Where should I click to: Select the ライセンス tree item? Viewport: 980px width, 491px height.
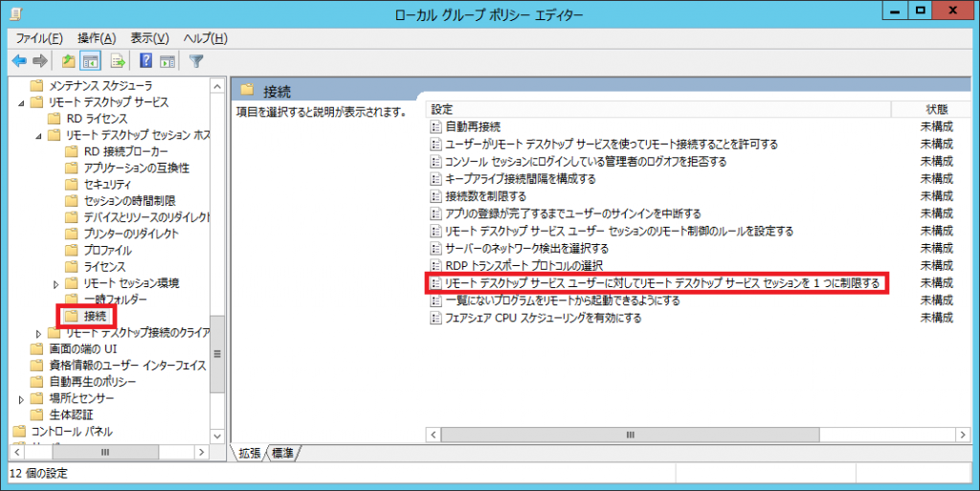tap(104, 267)
